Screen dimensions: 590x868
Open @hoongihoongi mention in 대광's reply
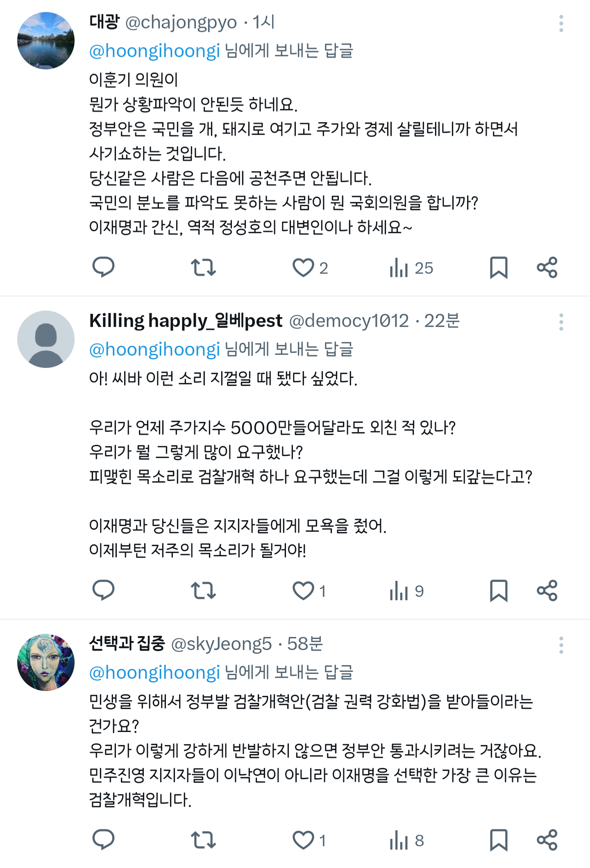(x=154, y=51)
